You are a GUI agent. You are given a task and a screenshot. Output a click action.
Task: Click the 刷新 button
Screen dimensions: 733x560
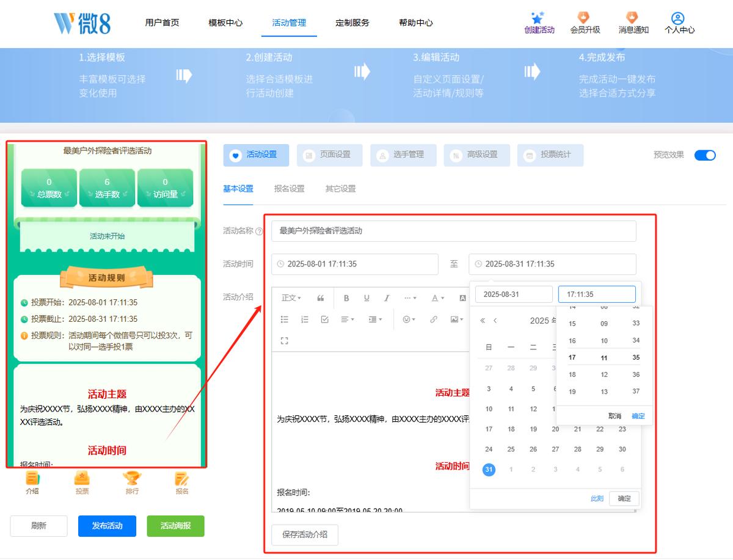tap(38, 526)
